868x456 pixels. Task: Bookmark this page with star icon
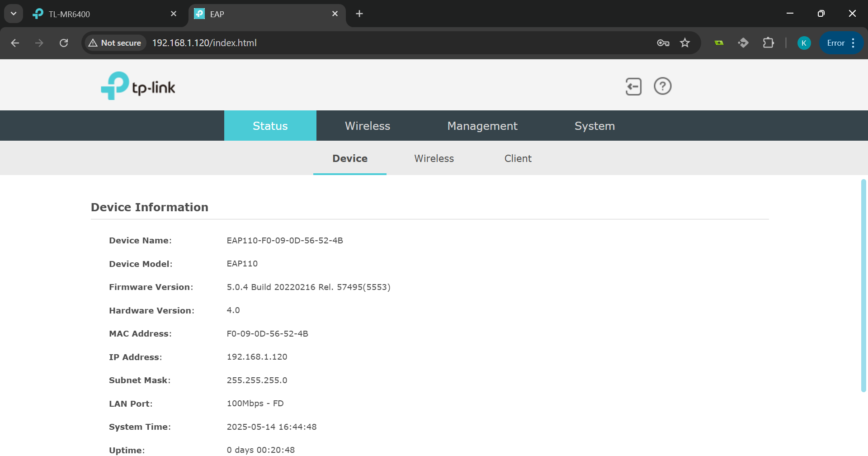(x=685, y=43)
